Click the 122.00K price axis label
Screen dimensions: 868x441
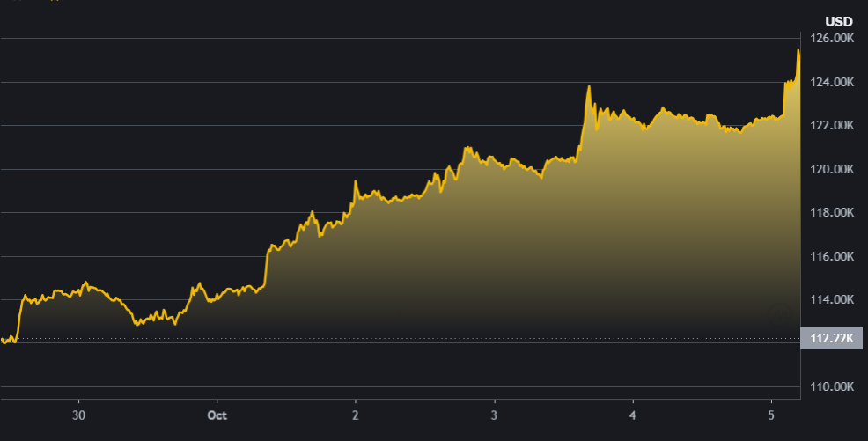(x=831, y=126)
